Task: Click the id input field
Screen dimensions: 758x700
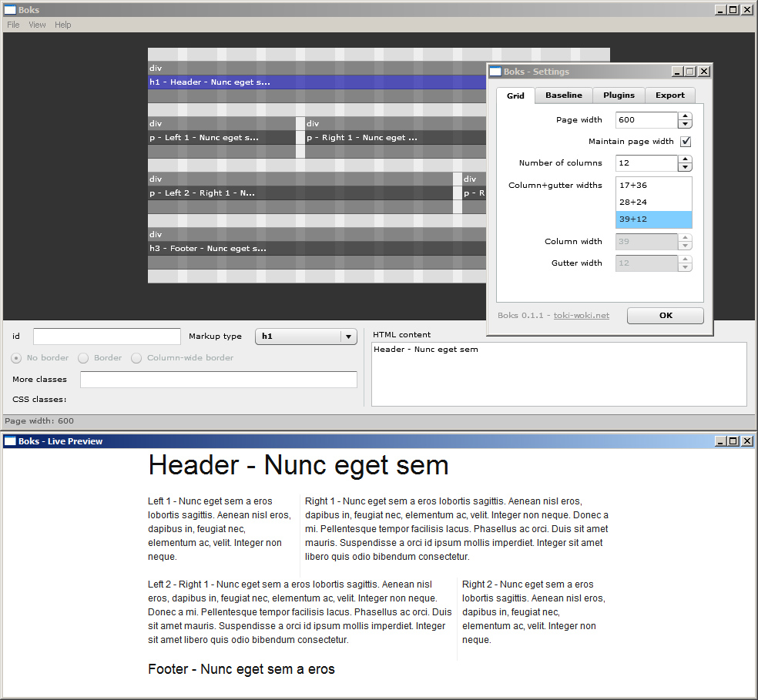Action: point(107,337)
